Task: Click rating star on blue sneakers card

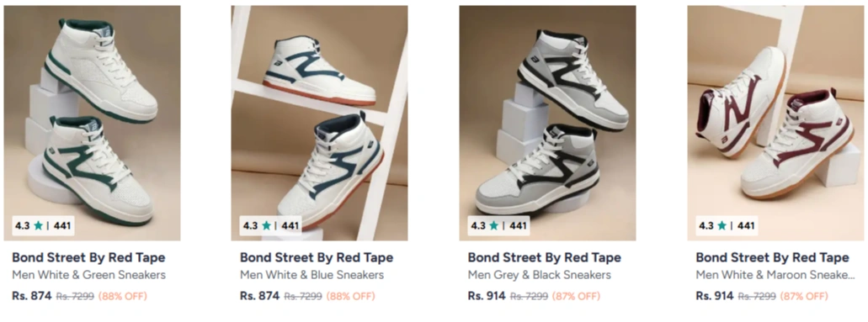Action: [x=266, y=225]
